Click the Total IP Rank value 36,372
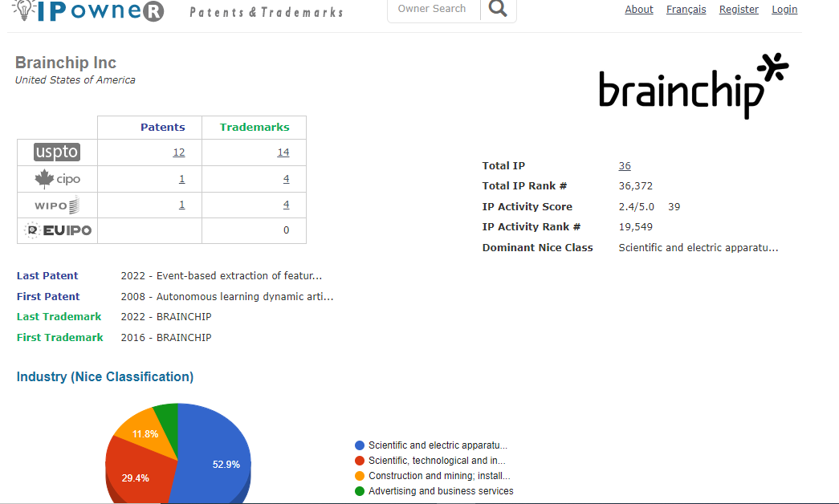The width and height of the screenshot is (839, 504). pos(636,186)
